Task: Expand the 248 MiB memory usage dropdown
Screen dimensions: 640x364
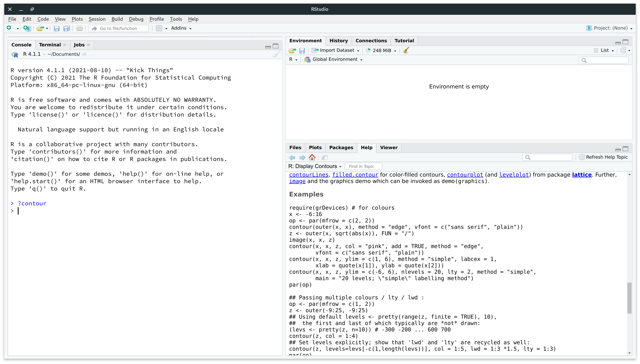Action: [x=381, y=50]
